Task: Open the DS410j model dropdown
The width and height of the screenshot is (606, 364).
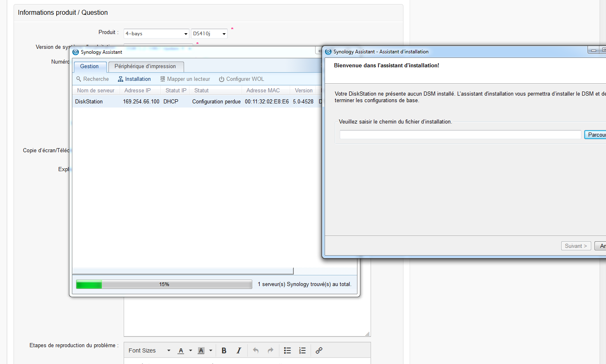Action: pos(209,34)
